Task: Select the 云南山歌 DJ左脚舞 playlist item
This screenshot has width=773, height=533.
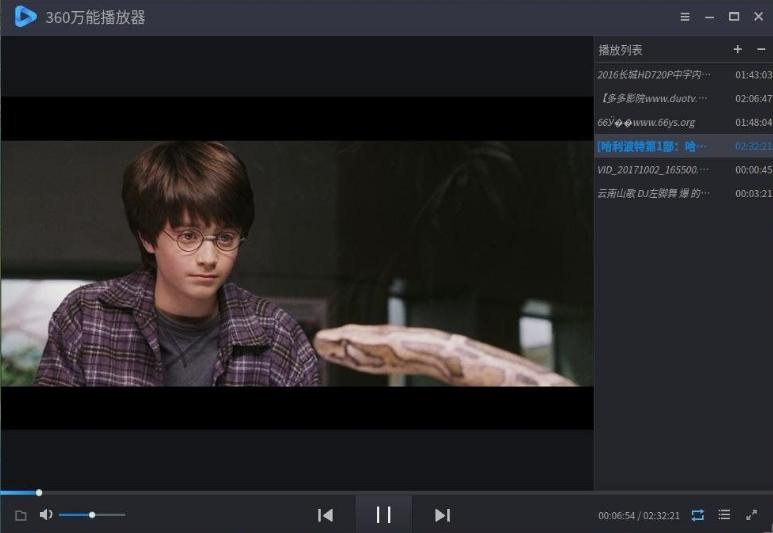Action: click(x=683, y=193)
